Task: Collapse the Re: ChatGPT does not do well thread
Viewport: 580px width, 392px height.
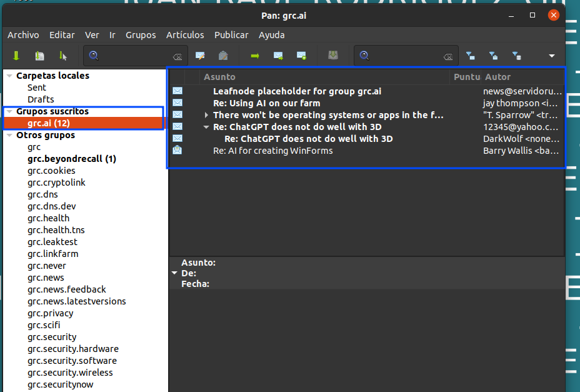Action: 206,127
